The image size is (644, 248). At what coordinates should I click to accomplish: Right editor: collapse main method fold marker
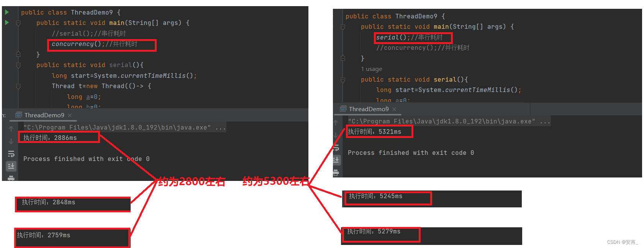(x=343, y=27)
